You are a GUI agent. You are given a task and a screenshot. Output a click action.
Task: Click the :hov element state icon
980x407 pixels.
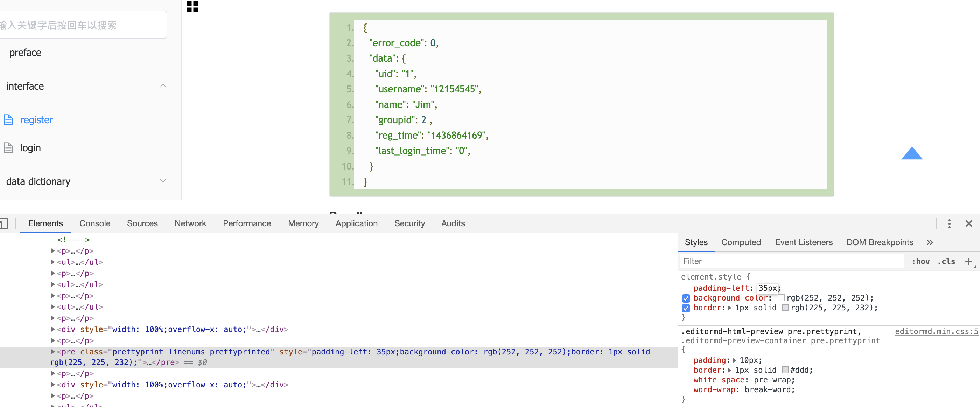(x=921, y=261)
